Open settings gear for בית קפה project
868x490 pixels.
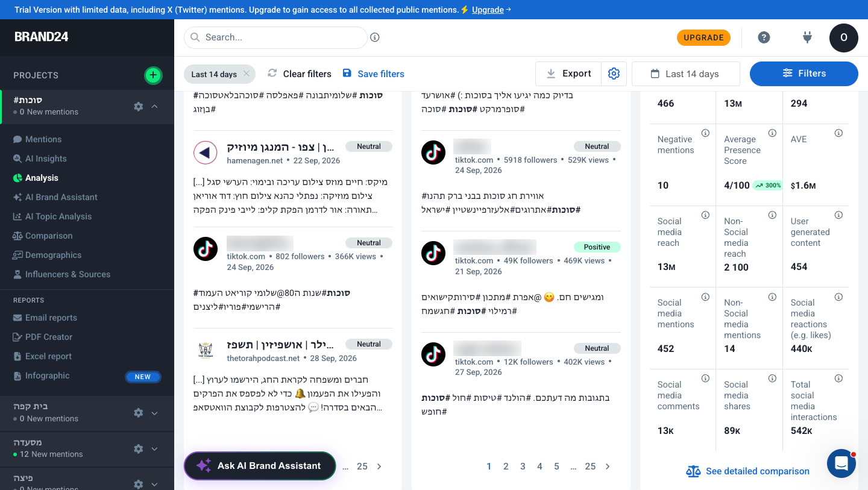click(139, 413)
